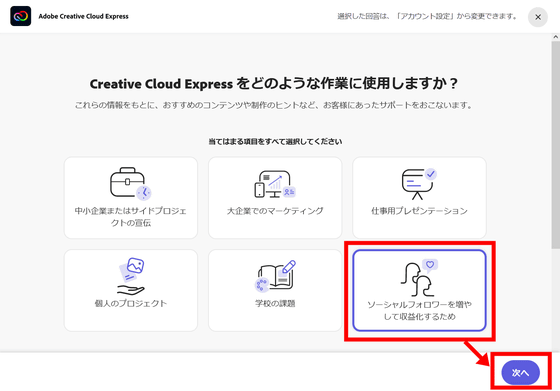
Task: Click the scrollbar up arrow
Action: click(x=555, y=37)
